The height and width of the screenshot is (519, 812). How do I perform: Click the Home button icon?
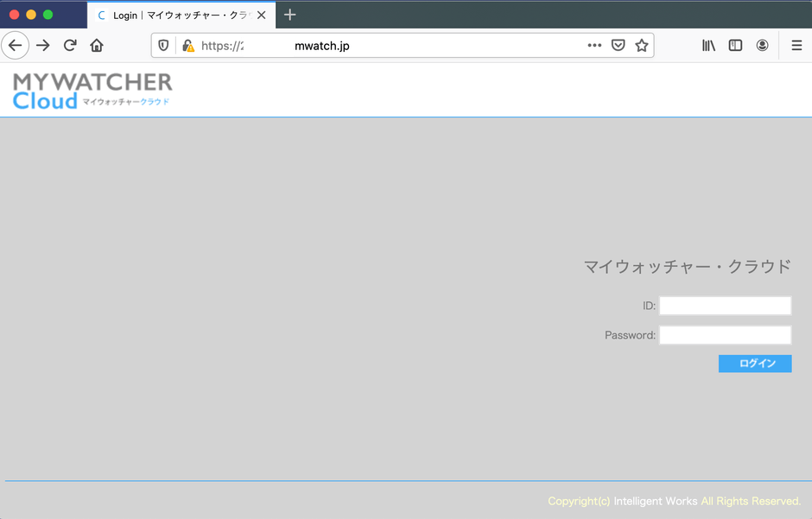click(x=97, y=45)
